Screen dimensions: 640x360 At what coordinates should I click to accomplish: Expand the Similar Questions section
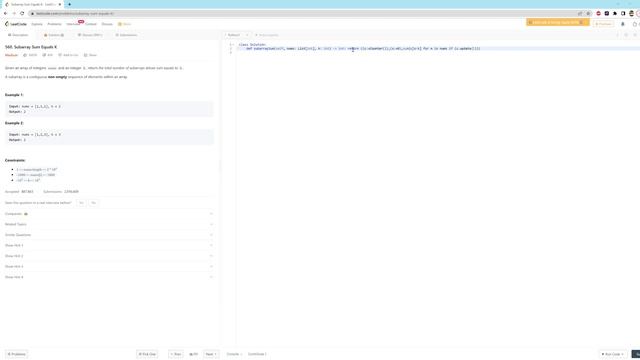click(109, 235)
